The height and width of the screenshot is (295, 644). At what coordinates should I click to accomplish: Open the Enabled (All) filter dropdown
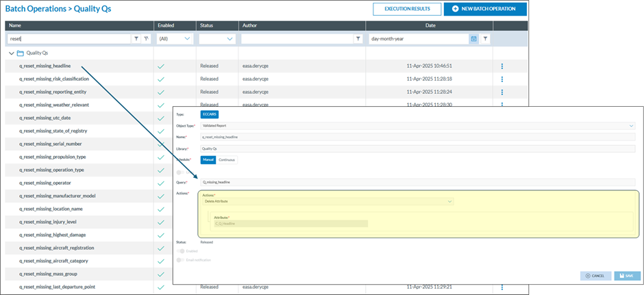[x=174, y=39]
